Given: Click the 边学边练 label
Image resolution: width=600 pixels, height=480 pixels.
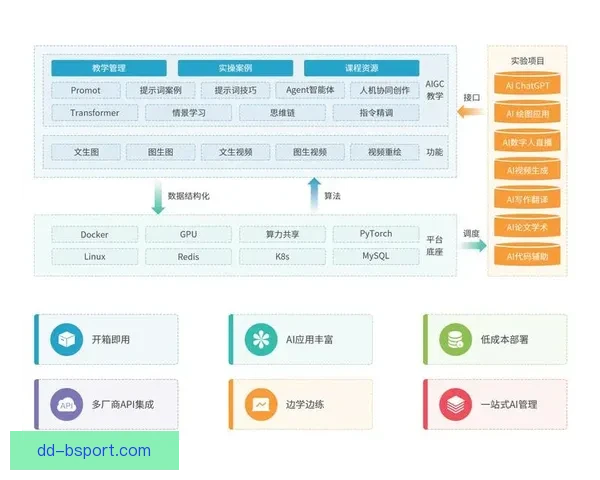Looking at the screenshot, I should (305, 405).
